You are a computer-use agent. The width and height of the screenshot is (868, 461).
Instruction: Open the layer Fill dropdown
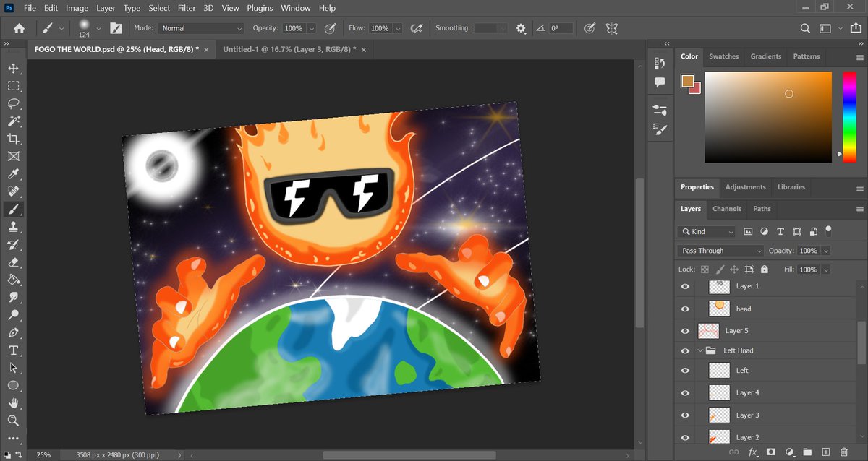tap(826, 270)
